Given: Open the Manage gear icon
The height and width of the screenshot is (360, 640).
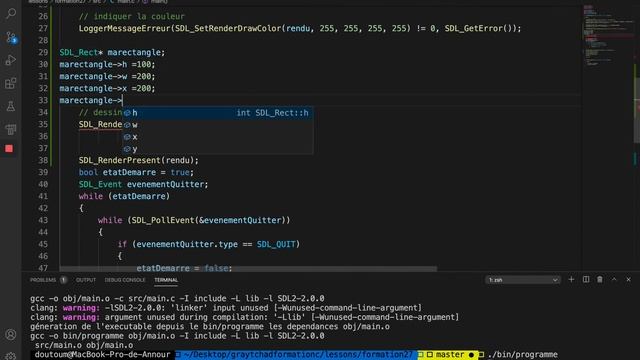Looking at the screenshot, I should tap(11, 356).
